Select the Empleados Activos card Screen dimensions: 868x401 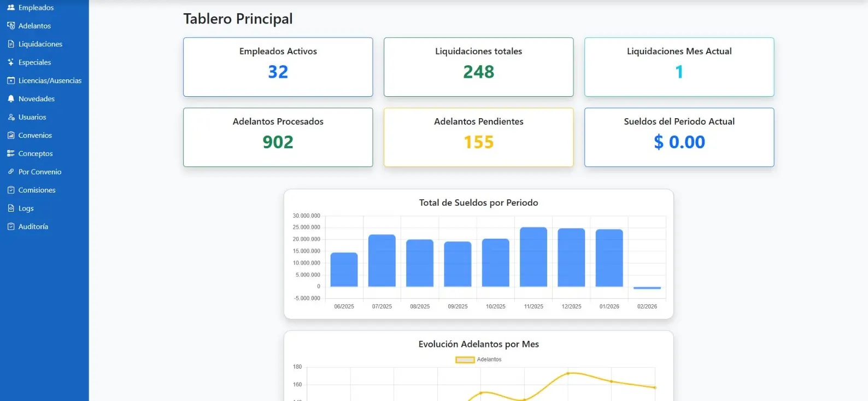[x=278, y=67]
